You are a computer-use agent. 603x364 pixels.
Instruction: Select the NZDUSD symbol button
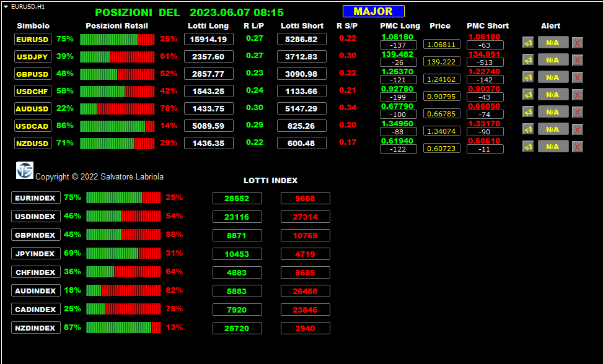33,143
